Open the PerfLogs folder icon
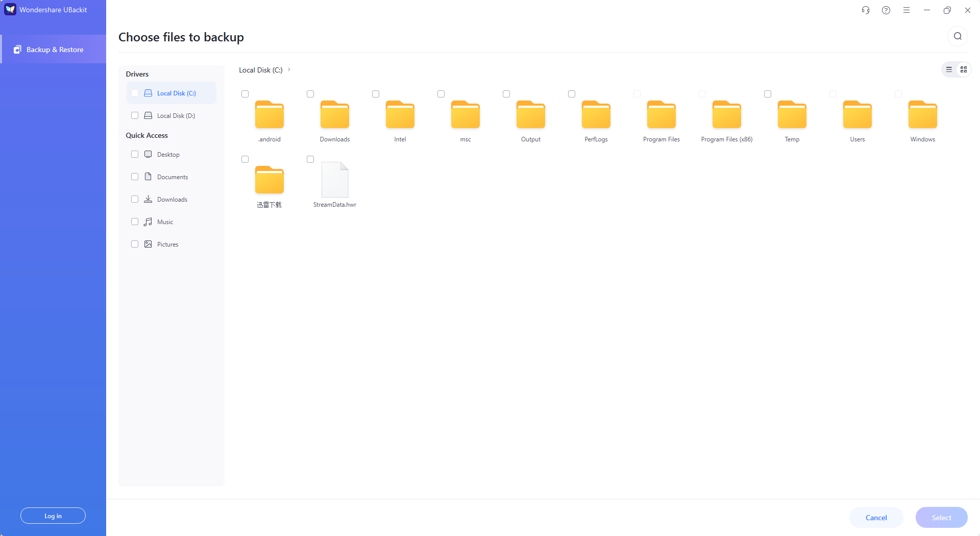 tap(596, 114)
